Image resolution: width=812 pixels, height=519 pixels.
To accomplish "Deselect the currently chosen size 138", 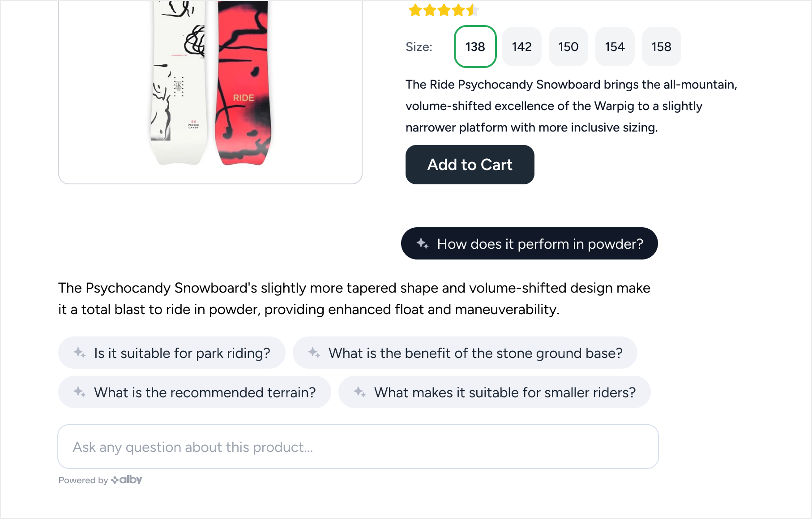I will (475, 47).
